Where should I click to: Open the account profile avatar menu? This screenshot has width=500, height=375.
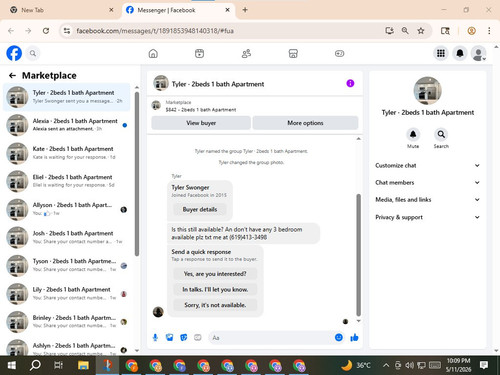(x=479, y=53)
